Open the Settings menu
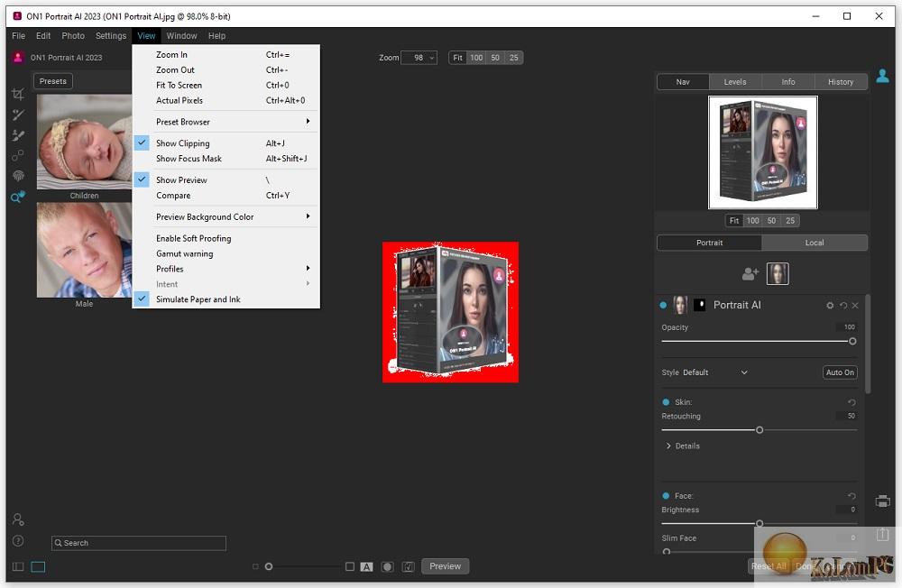This screenshot has height=588, width=902. 111,36
